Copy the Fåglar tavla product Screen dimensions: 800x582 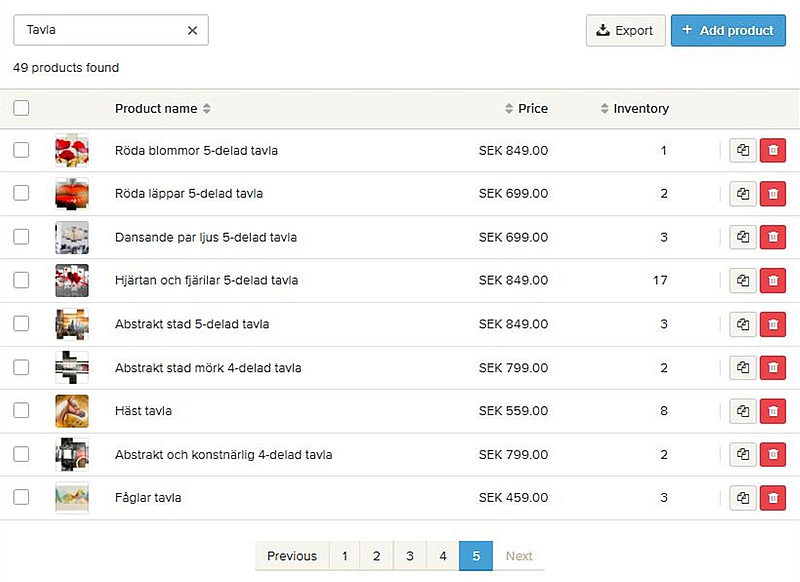click(743, 498)
